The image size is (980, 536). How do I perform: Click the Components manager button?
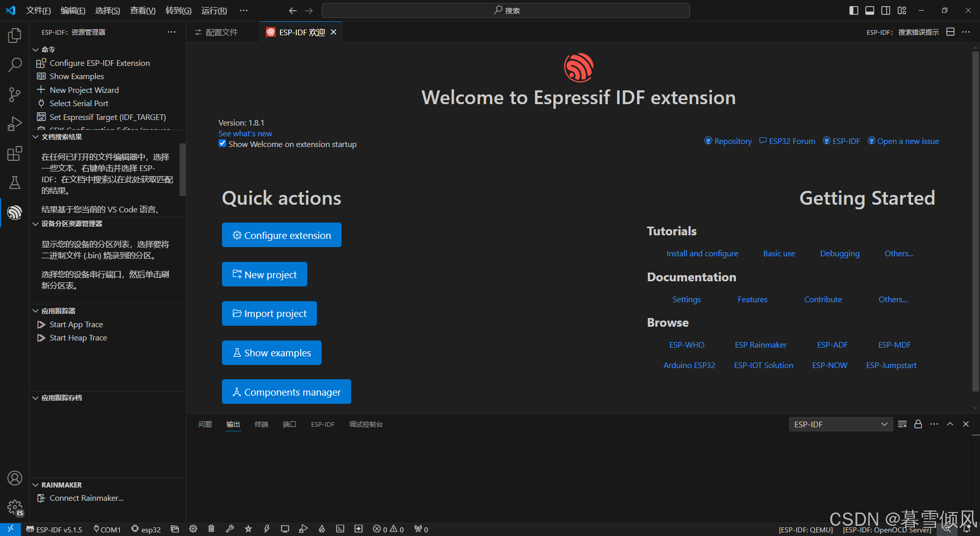click(286, 392)
